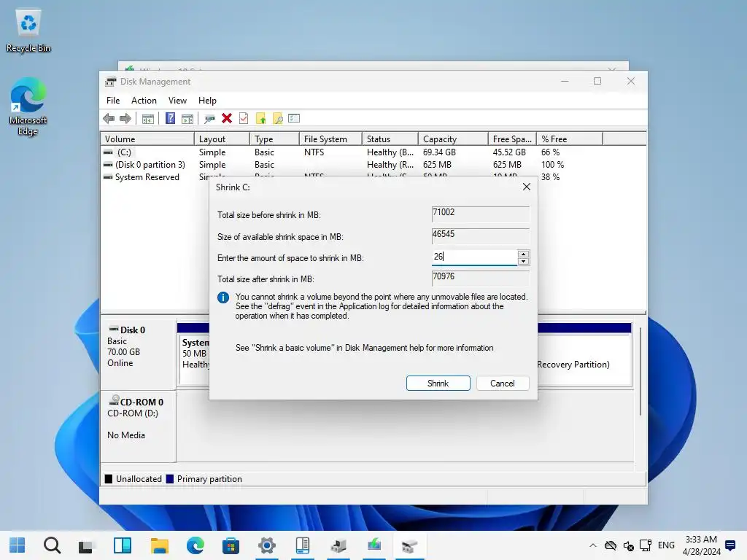Screen dimensions: 747x560
Task: Open the File menu
Action: pyautogui.click(x=113, y=101)
